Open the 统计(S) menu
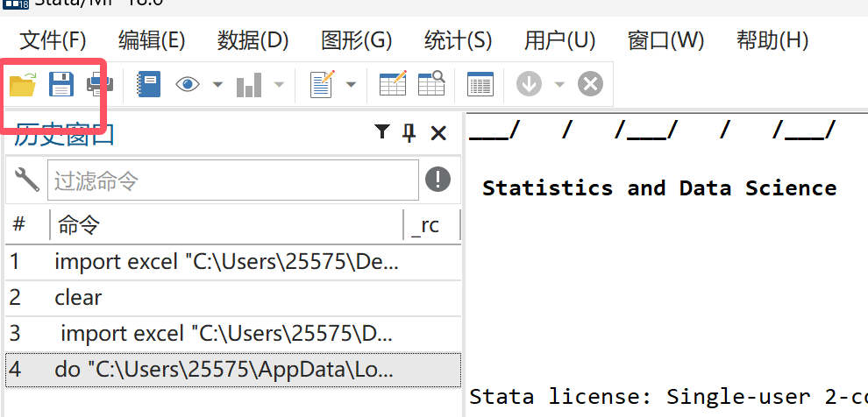868x417 pixels. pos(458,40)
